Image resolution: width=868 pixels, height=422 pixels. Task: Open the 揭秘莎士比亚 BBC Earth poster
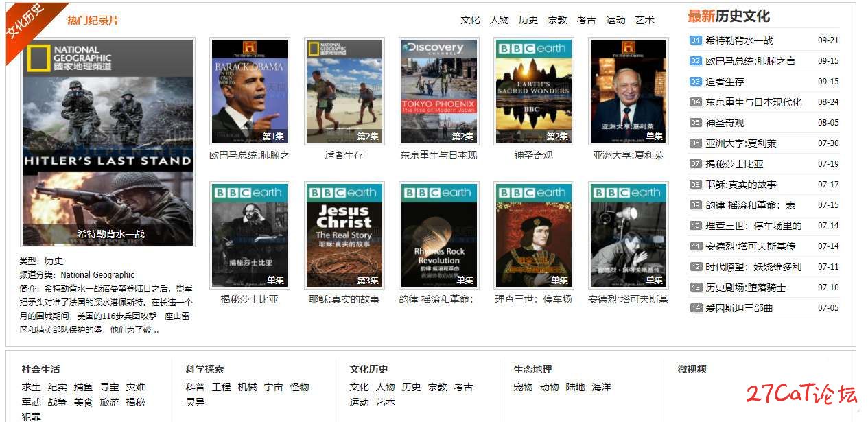249,235
